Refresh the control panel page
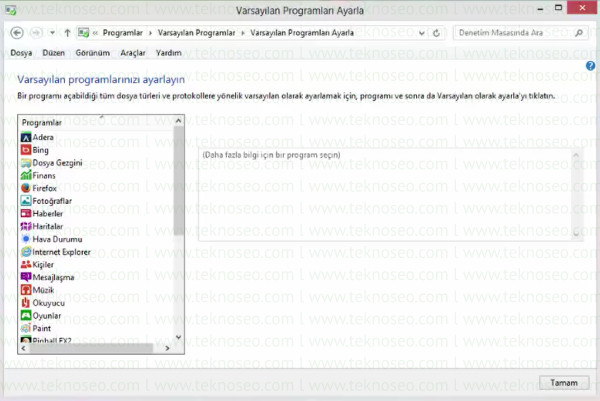 pyautogui.click(x=436, y=33)
